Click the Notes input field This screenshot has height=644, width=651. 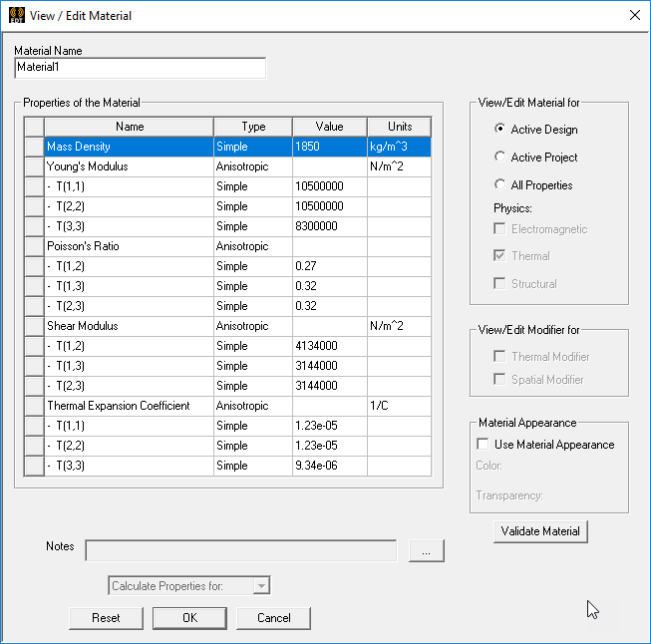(240, 551)
